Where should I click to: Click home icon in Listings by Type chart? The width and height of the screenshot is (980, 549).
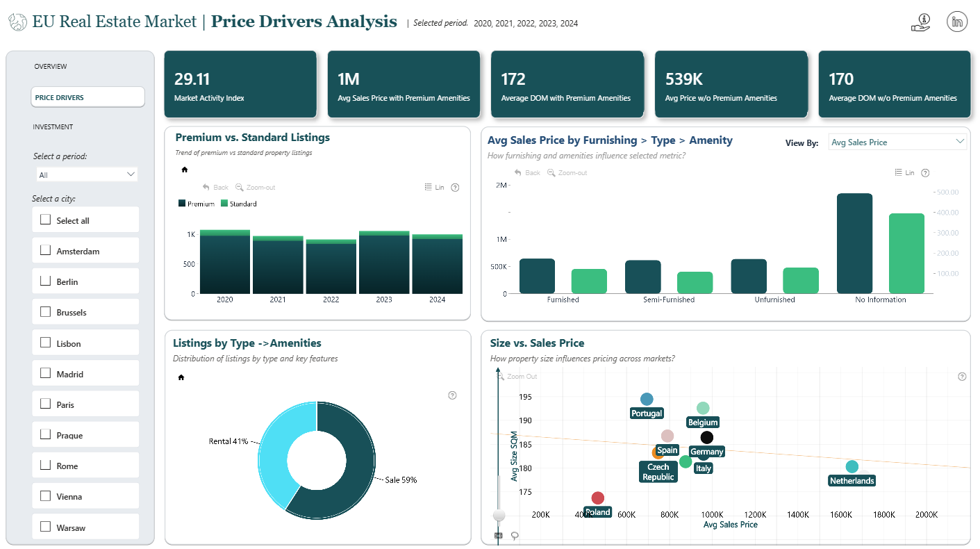click(x=181, y=377)
